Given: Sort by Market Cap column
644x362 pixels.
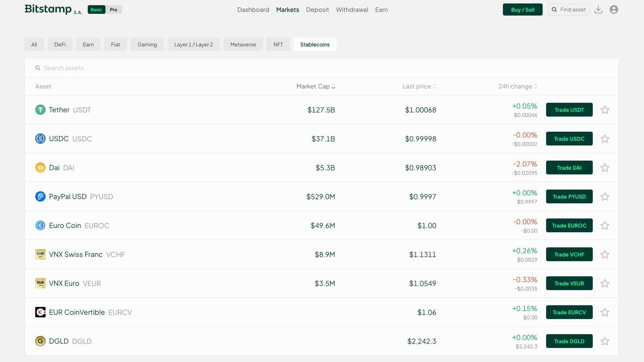Looking at the screenshot, I should click(x=316, y=86).
